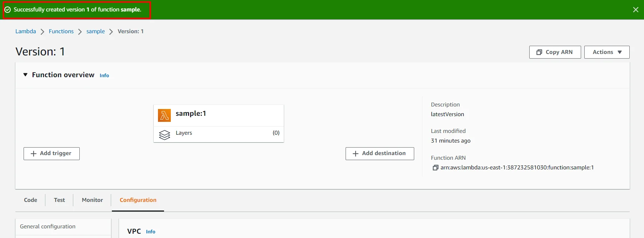The height and width of the screenshot is (238, 644).
Task: Open Info link next to VPC
Action: [x=150, y=232]
